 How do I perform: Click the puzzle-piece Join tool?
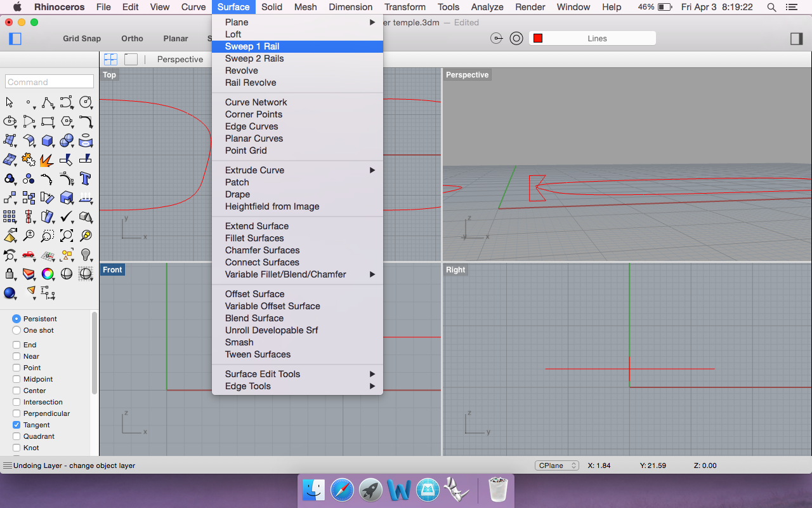[29, 159]
